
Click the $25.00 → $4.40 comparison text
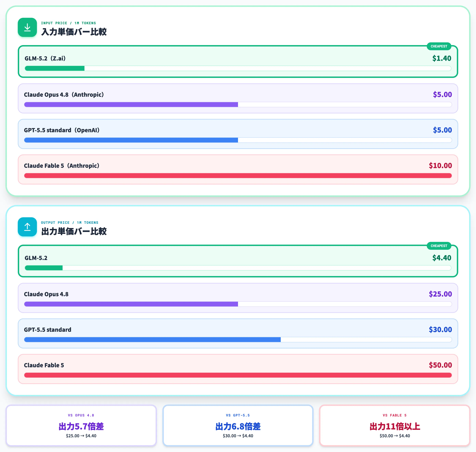[81, 436]
